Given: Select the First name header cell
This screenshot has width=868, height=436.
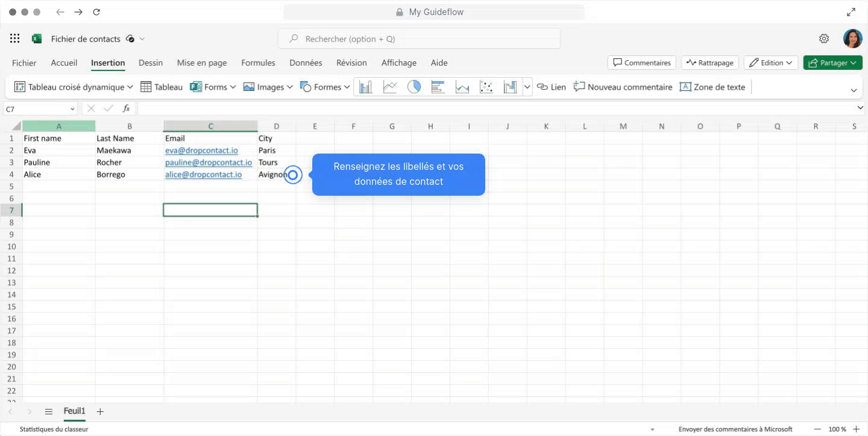Looking at the screenshot, I should pyautogui.click(x=58, y=139).
